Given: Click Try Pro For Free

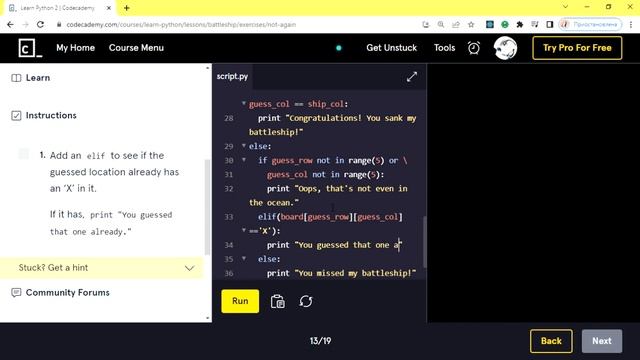Looking at the screenshot, I should tap(577, 48).
